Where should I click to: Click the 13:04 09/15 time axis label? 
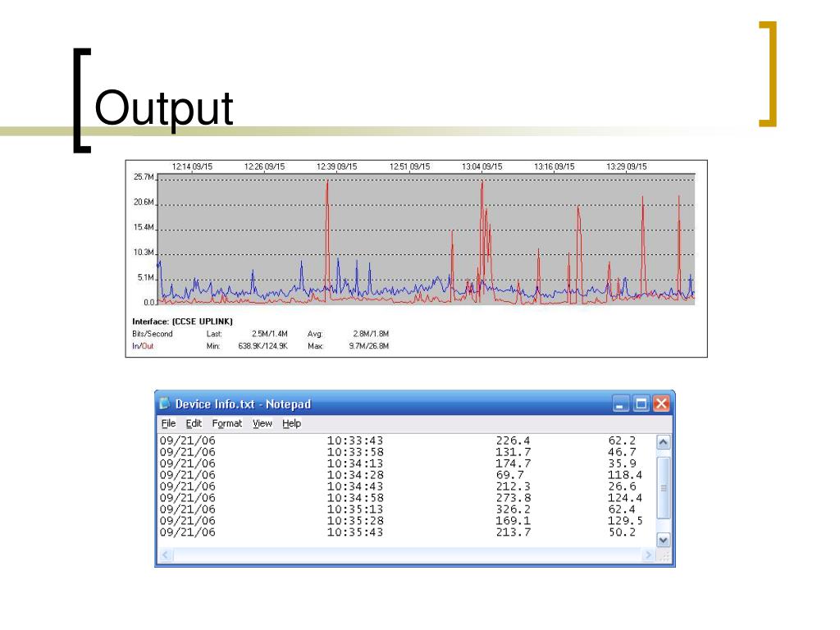coord(482,167)
